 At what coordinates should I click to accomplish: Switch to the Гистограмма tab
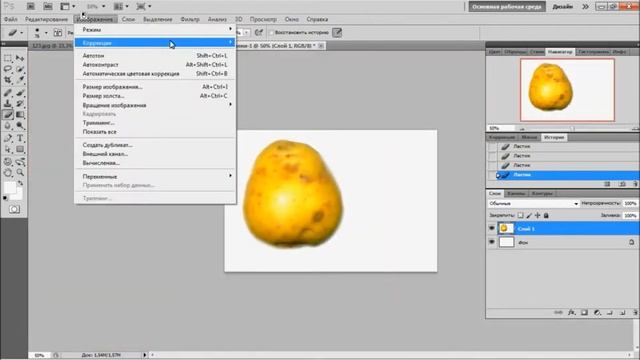[593, 52]
